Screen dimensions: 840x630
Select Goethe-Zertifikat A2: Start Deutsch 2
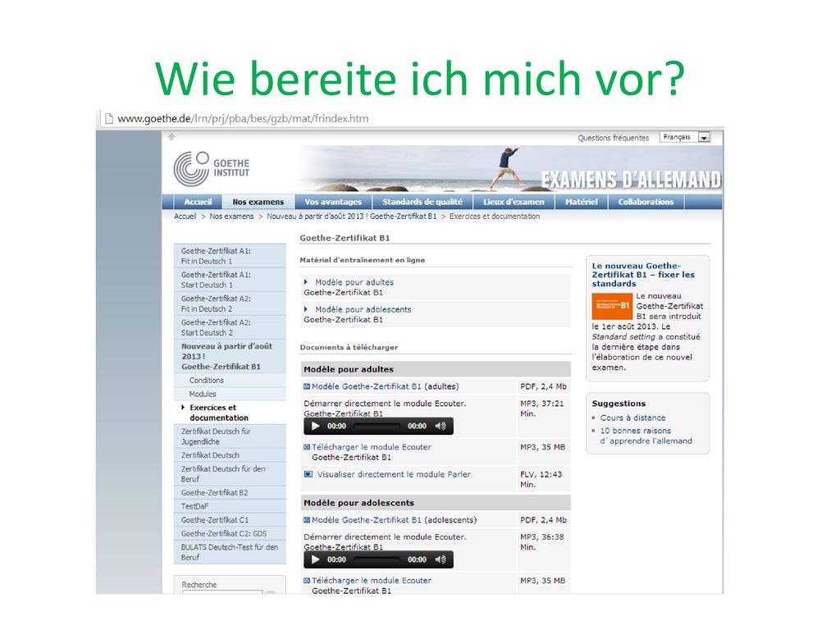(x=230, y=327)
